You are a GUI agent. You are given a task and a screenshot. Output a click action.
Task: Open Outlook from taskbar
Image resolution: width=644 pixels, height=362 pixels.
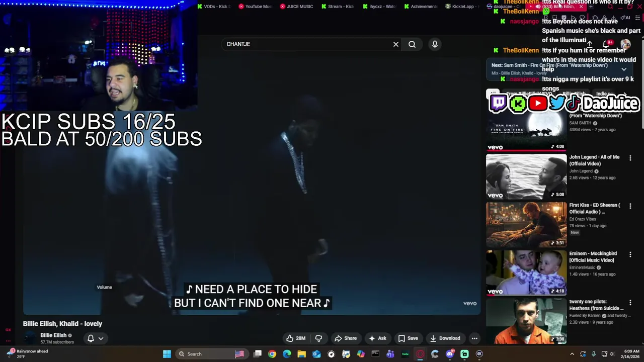pyautogui.click(x=316, y=354)
